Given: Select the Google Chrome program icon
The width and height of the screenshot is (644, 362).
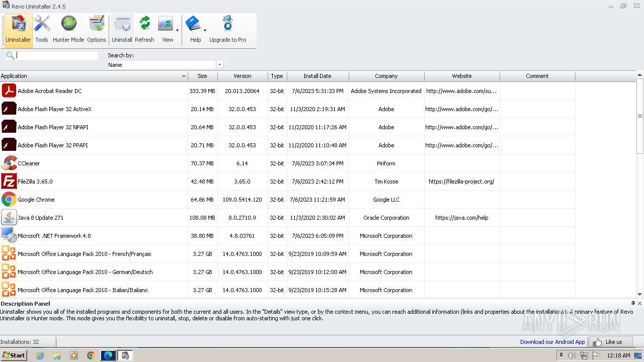Looking at the screenshot, I should 9,200.
